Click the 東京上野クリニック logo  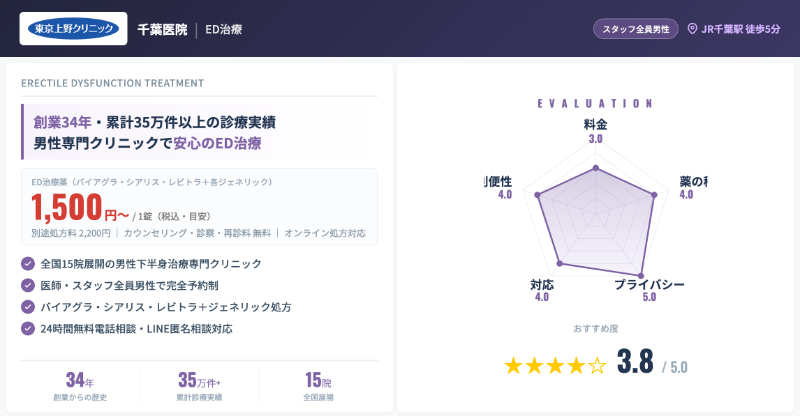pos(73,29)
